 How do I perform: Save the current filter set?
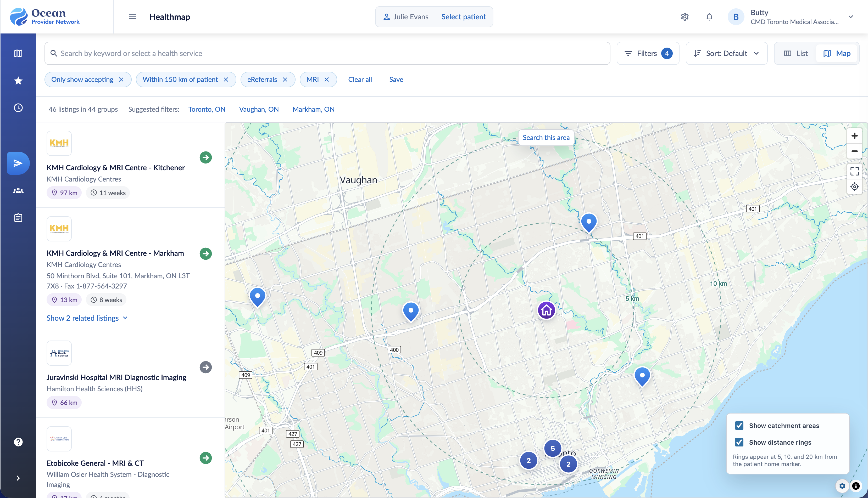point(396,79)
